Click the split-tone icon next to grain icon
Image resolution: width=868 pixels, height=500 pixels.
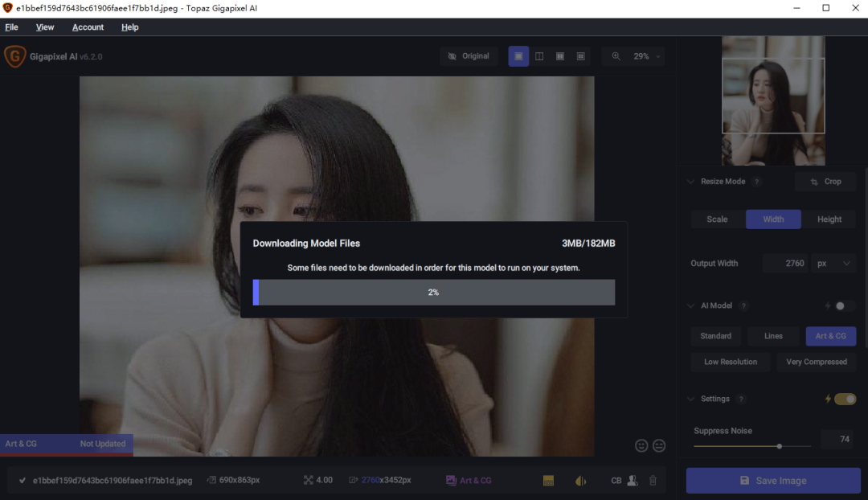tap(580, 480)
